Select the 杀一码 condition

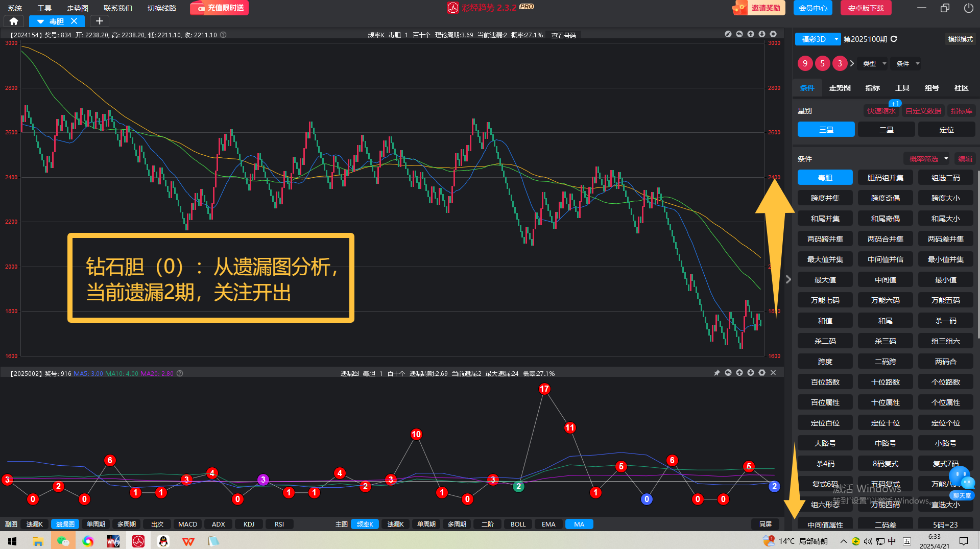coord(946,320)
